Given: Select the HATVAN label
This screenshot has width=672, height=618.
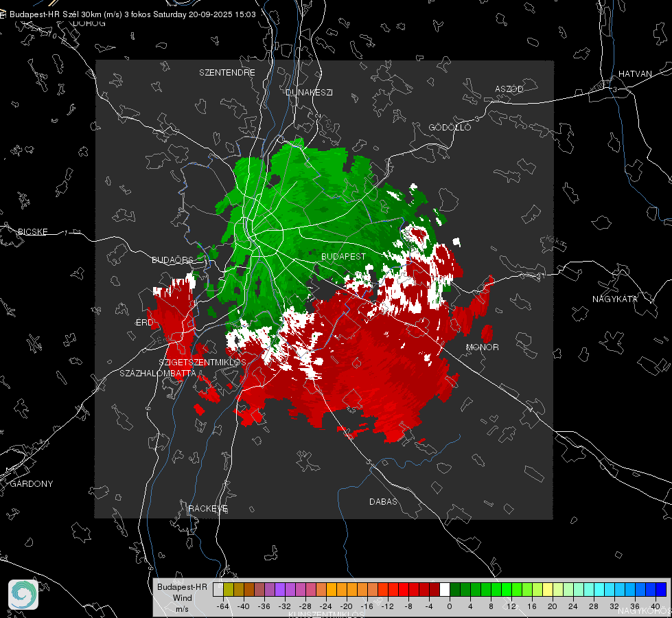Looking at the screenshot, I should (635, 73).
